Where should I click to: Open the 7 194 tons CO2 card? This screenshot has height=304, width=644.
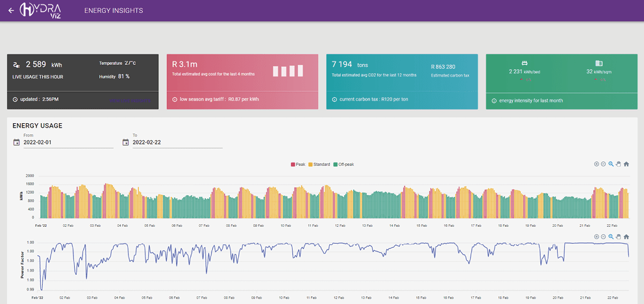402,82
